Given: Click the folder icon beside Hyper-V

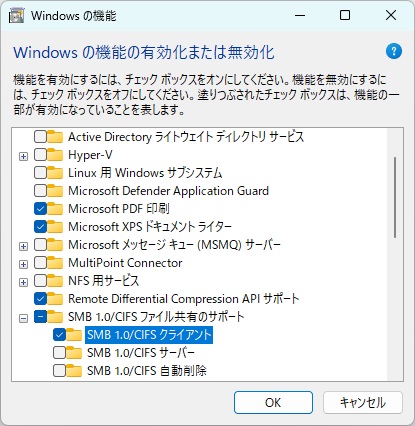Looking at the screenshot, I should pyautogui.click(x=55, y=155).
